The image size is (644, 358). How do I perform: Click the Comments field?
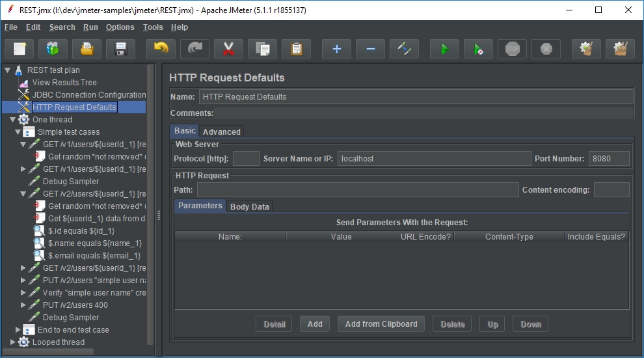click(x=424, y=113)
